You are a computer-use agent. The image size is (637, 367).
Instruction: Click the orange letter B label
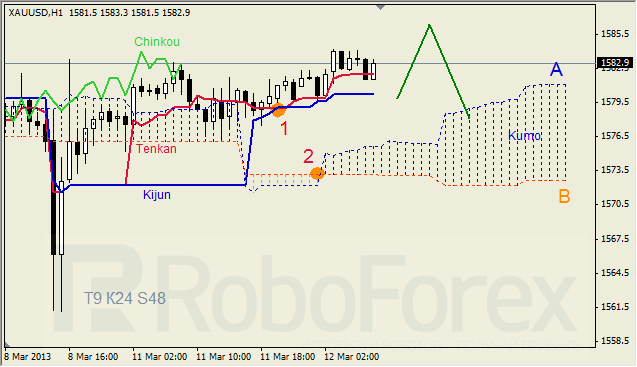coord(564,196)
